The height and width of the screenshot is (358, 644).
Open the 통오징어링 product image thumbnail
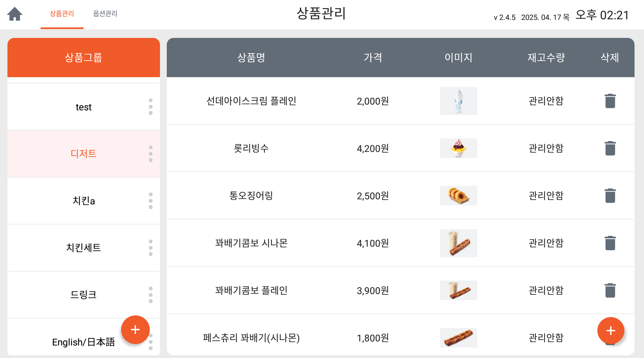pyautogui.click(x=459, y=196)
